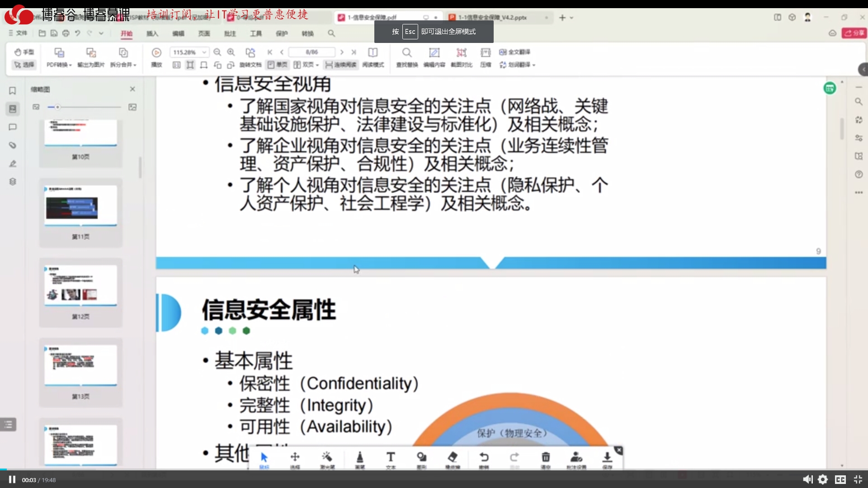Zoom out with minus magnifier
Screen dimensions: 868x488
pos(217,52)
